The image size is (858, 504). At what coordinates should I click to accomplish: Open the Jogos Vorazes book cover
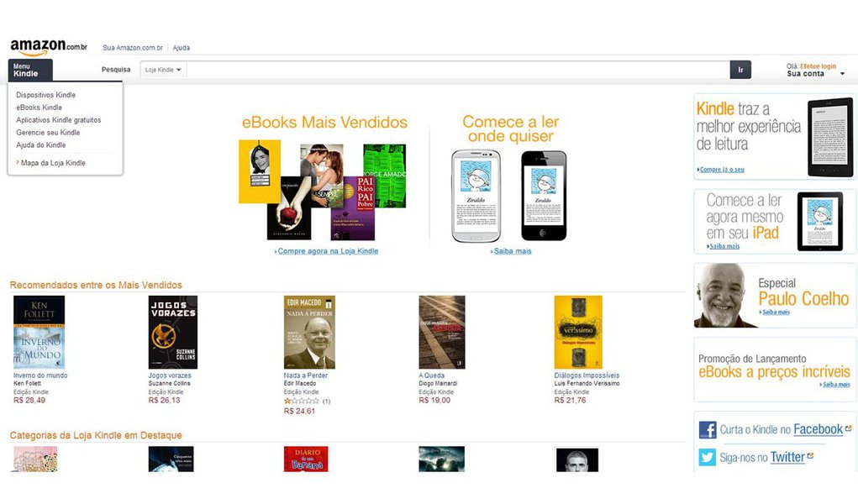point(172,332)
